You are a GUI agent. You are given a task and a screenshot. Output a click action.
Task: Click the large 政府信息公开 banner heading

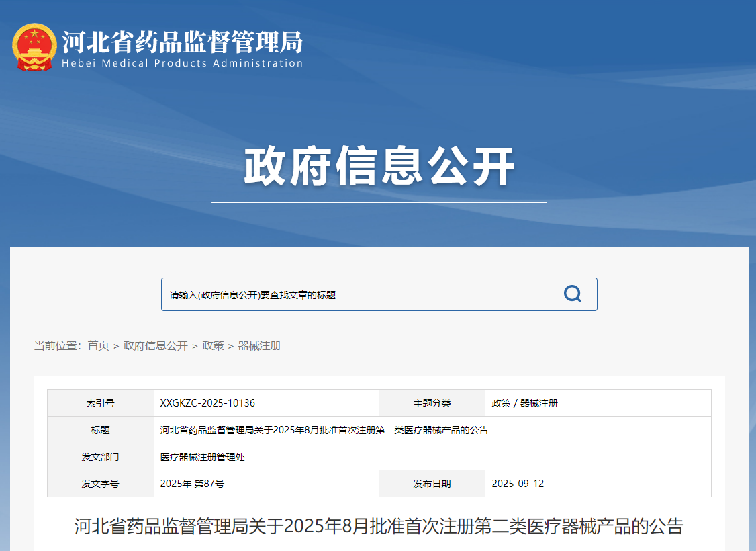[379, 167]
